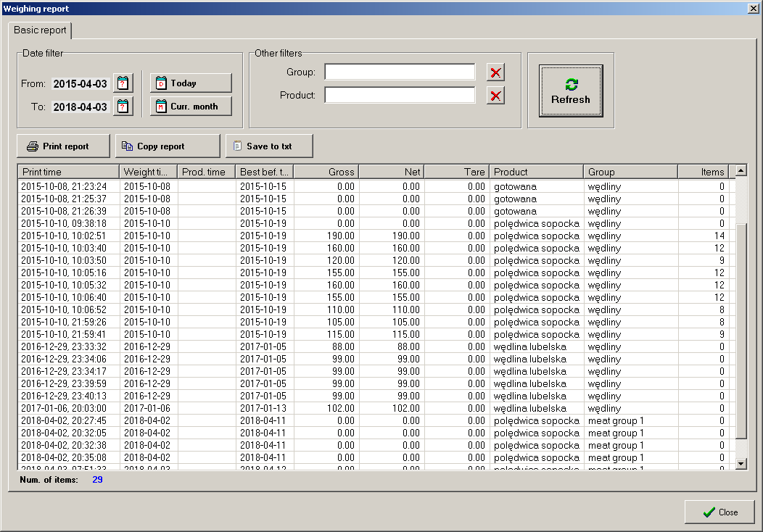The width and height of the screenshot is (763, 532).
Task: Sort table by the Gross column
Action: [x=326, y=172]
